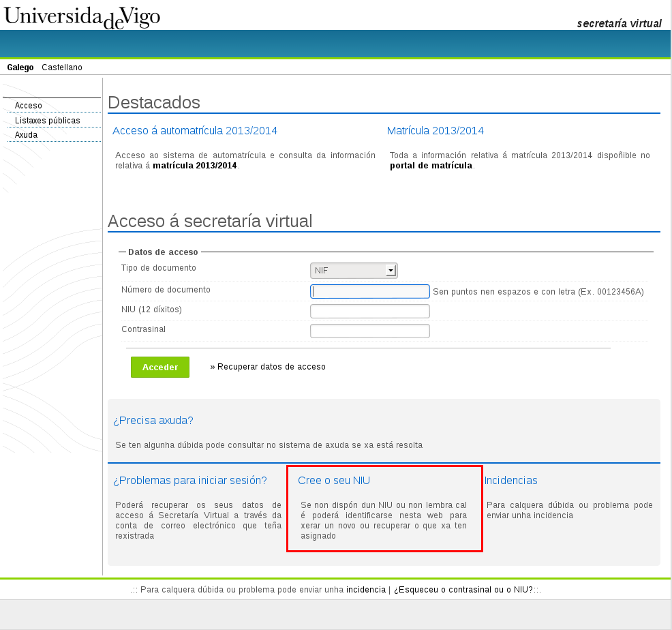672x630 pixels.
Task: Open the Tipo de documento dropdown
Action: point(353,271)
